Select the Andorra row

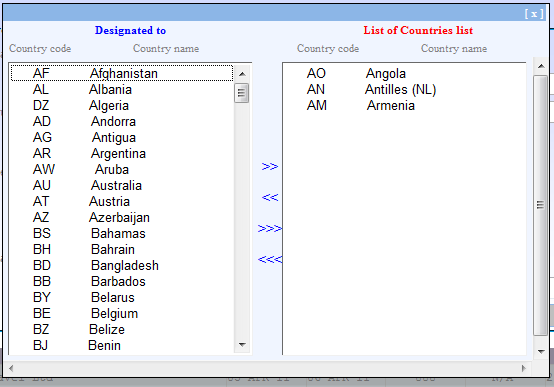[x=122, y=121]
